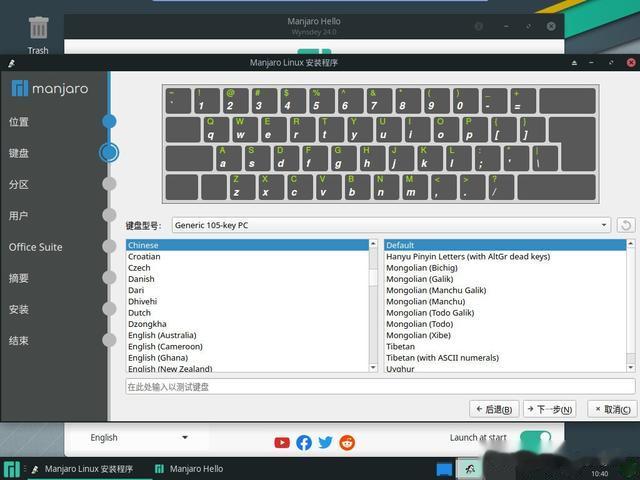This screenshot has width=640, height=480.
Task: Select Dzongkha keyboard layout
Action: (x=247, y=324)
